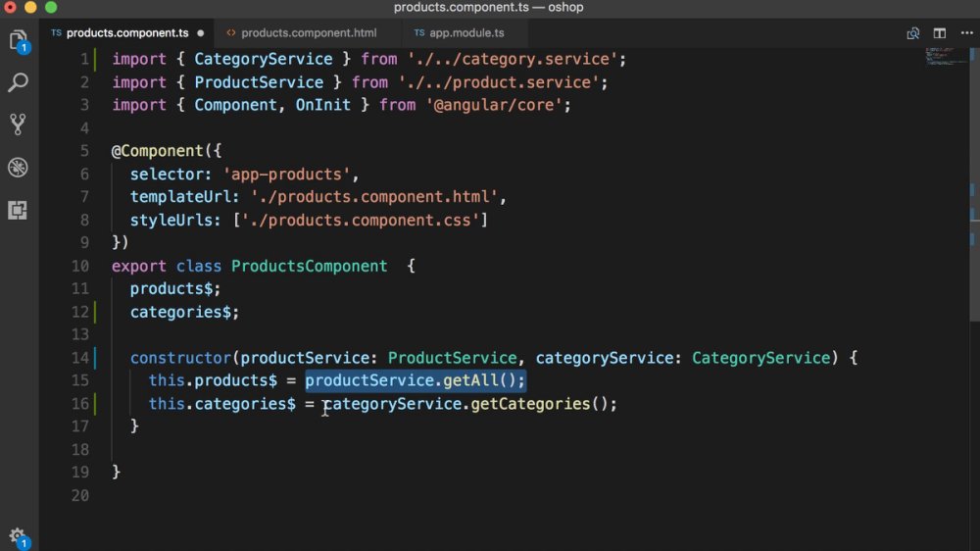Click line number 14 in the gutter

80,358
